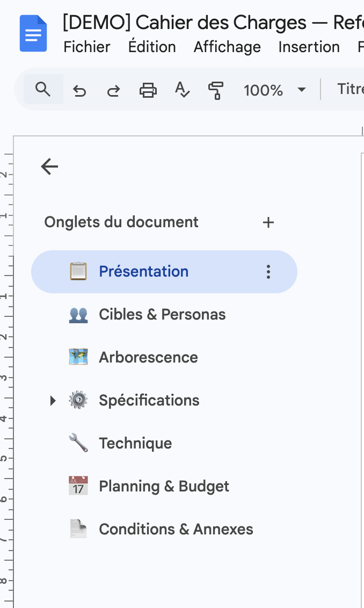364x608 pixels.
Task: Go to the Planning & Budget tab
Action: tap(164, 486)
